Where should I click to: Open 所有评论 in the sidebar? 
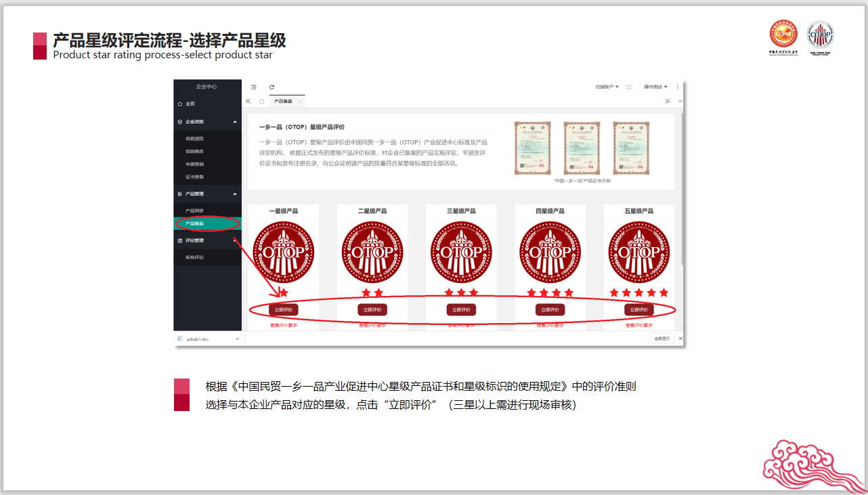(x=195, y=257)
